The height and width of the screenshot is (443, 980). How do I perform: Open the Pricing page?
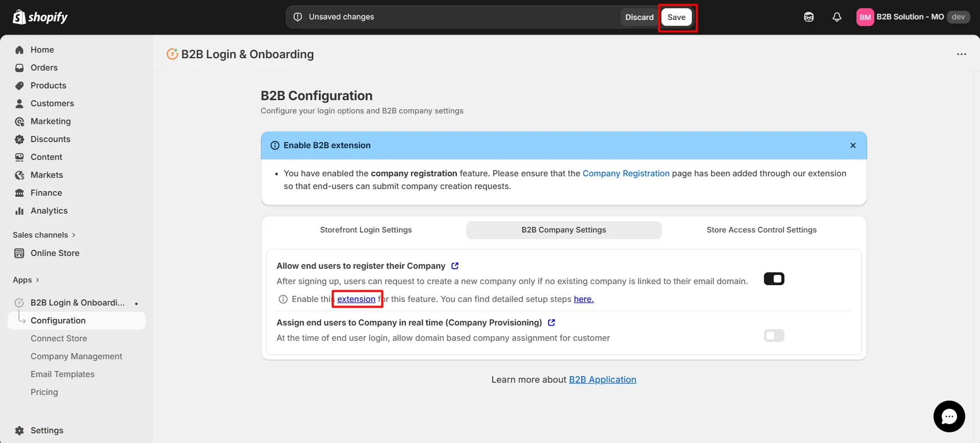[44, 392]
